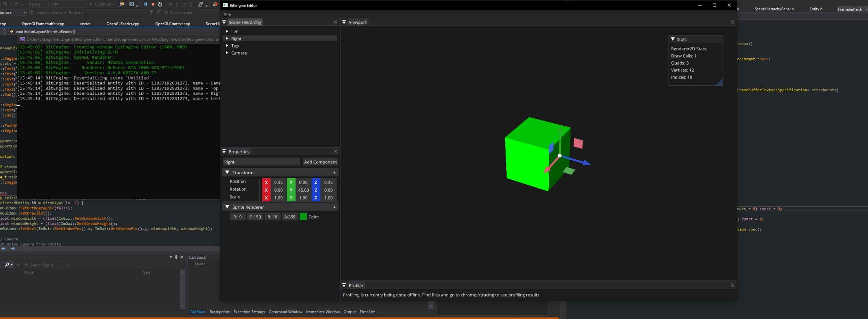The width and height of the screenshot is (868, 319).
Task: Click the entity name field 'Right'
Action: (261, 162)
